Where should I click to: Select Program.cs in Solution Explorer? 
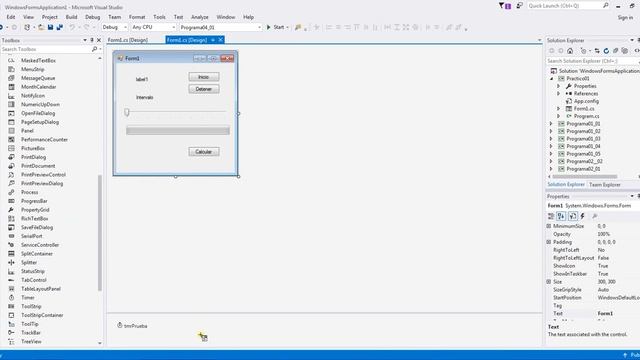pyautogui.click(x=587, y=116)
